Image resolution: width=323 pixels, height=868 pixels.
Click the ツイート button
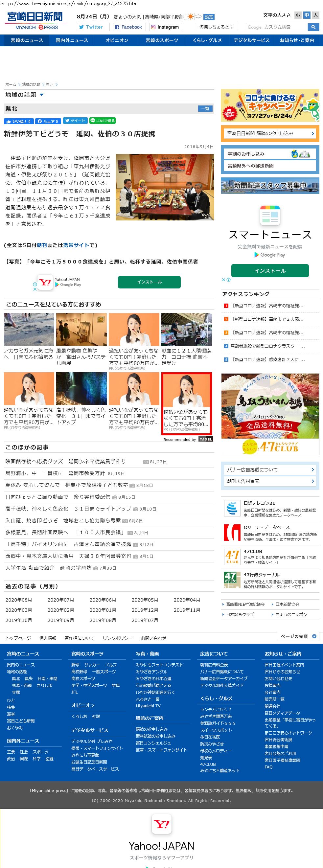click(75, 121)
